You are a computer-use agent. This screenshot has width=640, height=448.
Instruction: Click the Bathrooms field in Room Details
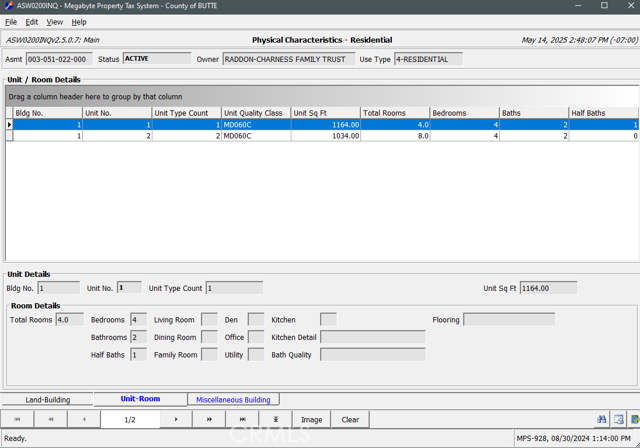coord(138,337)
